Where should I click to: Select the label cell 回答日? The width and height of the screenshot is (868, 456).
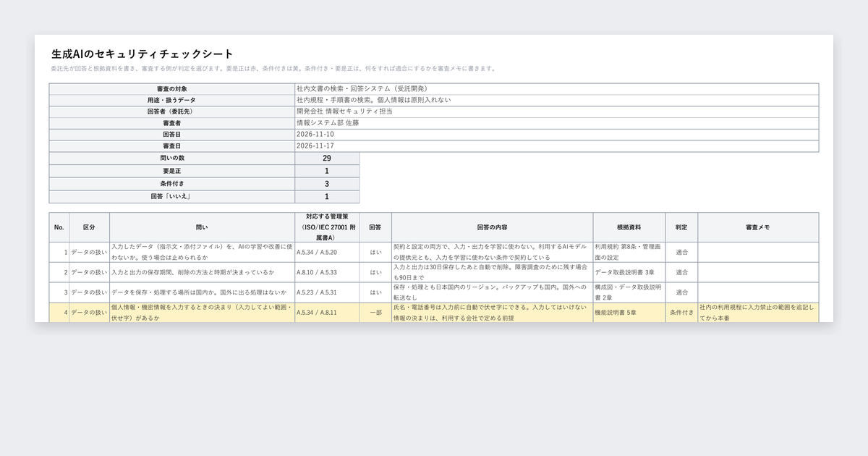click(x=172, y=135)
